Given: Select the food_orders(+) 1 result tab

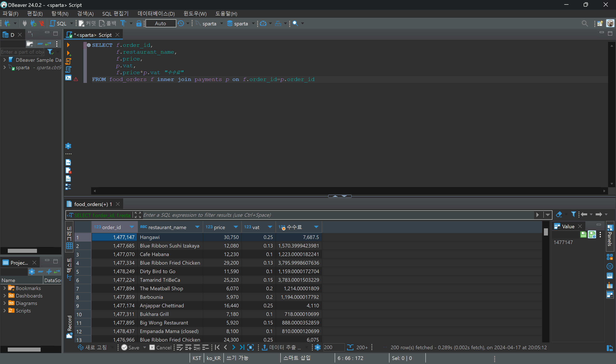Looking at the screenshot, I should 93,204.
